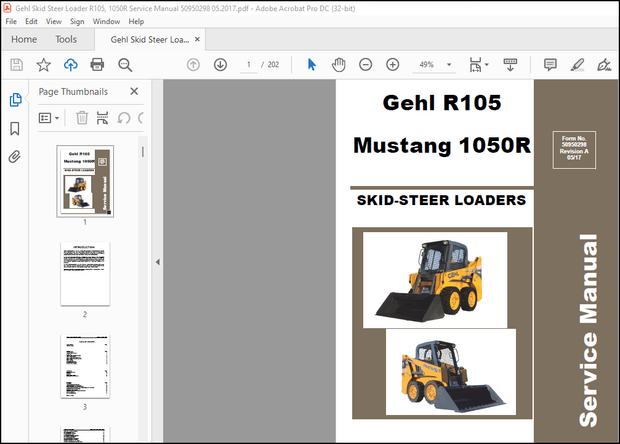
Task: Upload to cloud icon in toolbar
Action: pyautogui.click(x=70, y=64)
